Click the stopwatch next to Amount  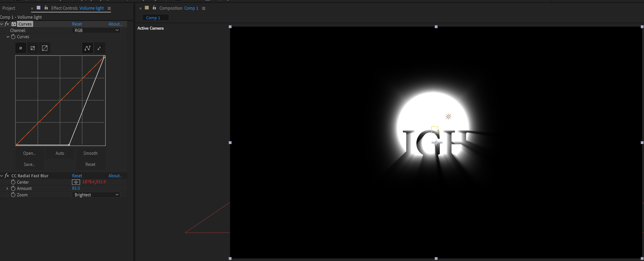click(13, 188)
